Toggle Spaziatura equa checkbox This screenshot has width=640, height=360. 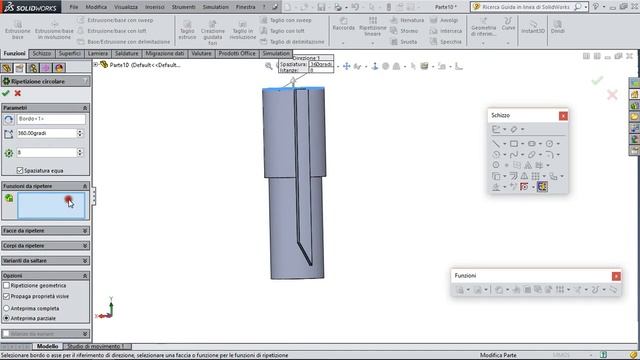(x=20, y=171)
